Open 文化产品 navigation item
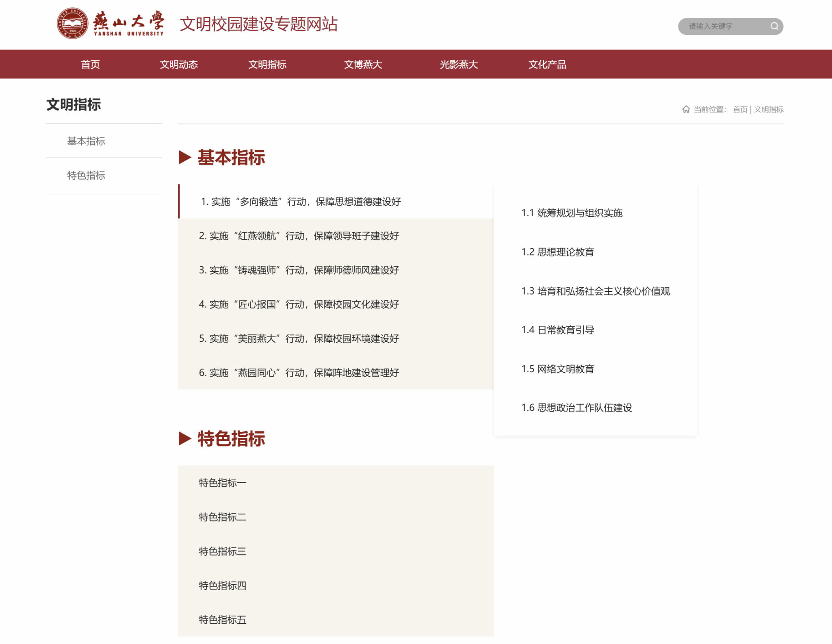The image size is (832, 644). coord(547,65)
